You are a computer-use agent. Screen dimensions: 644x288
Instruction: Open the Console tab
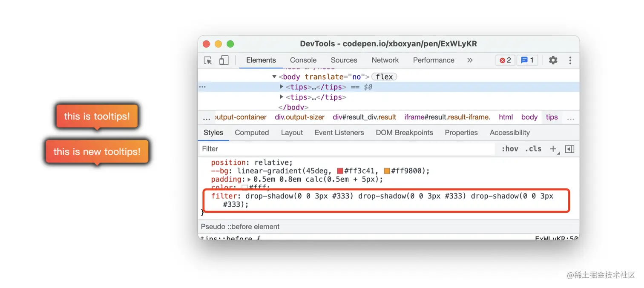click(x=303, y=60)
